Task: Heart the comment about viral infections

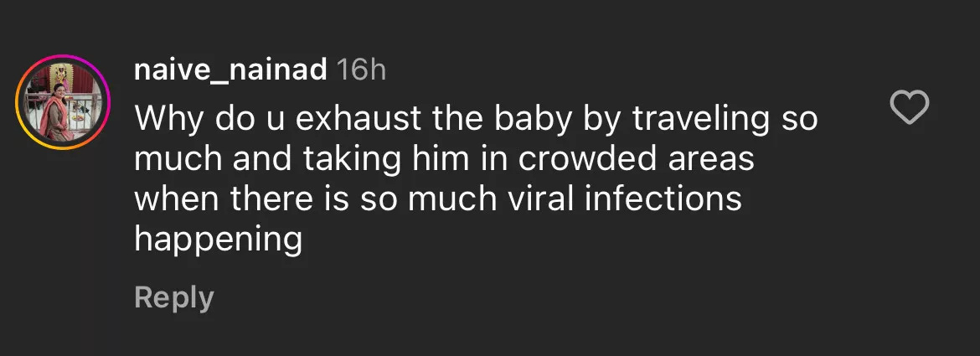Action: (x=909, y=109)
